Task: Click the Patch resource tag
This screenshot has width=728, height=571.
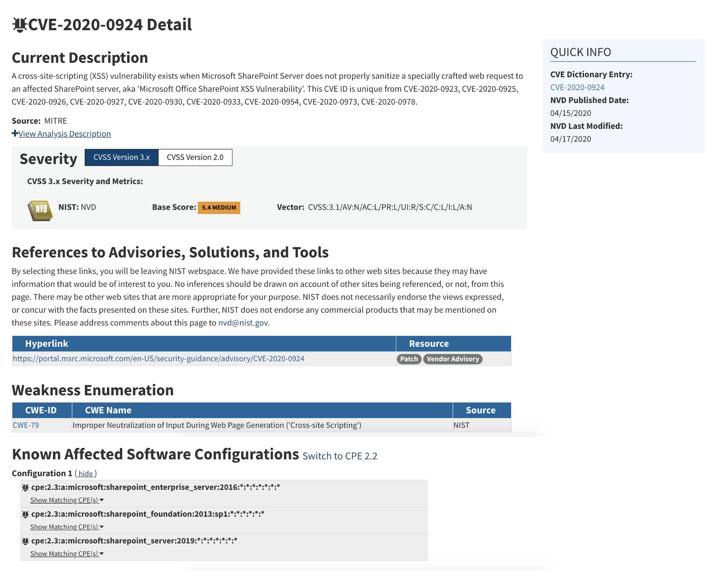Action: pos(409,359)
